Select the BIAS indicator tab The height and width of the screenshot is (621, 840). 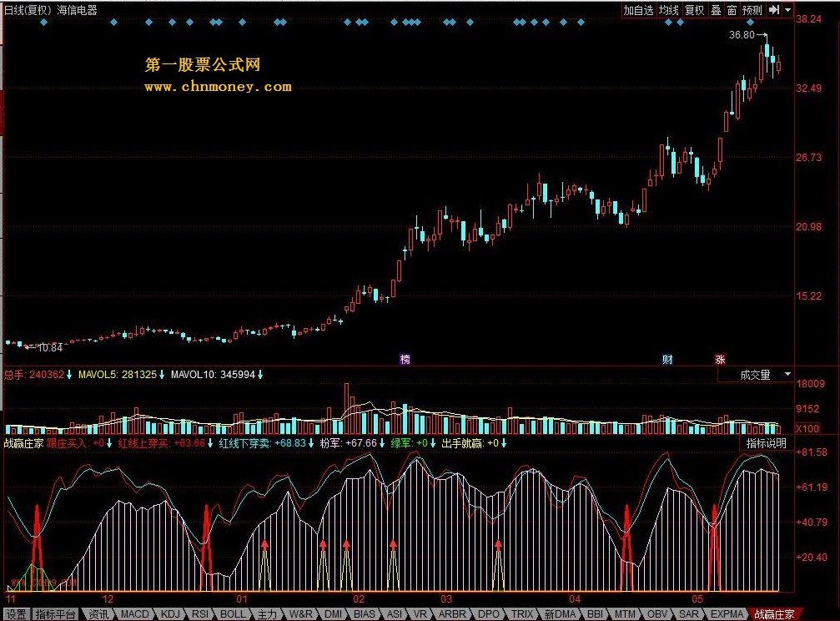point(365,614)
